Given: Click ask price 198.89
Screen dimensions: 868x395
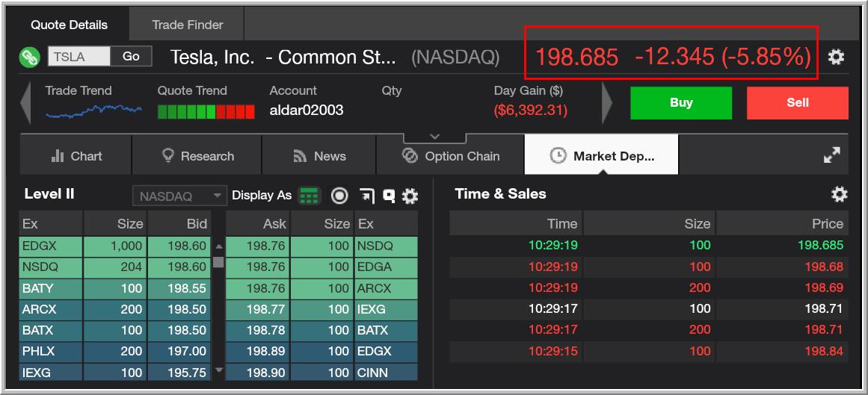Looking at the screenshot, I should (x=257, y=351).
